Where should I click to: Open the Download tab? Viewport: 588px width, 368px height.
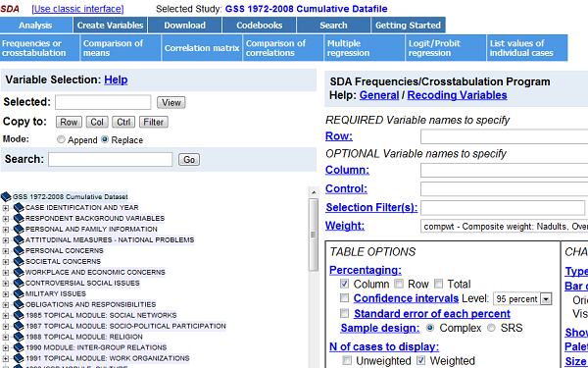click(x=185, y=26)
